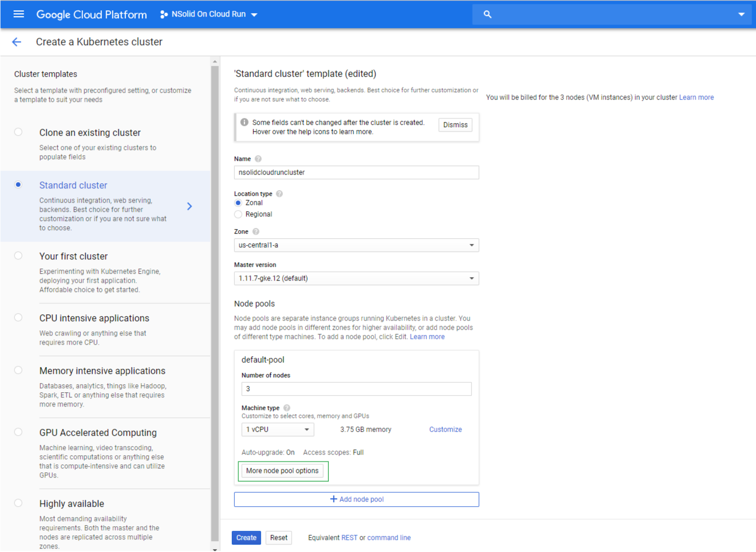Click the More node pool options button
Viewport: 756px width, 552px height.
282,471
